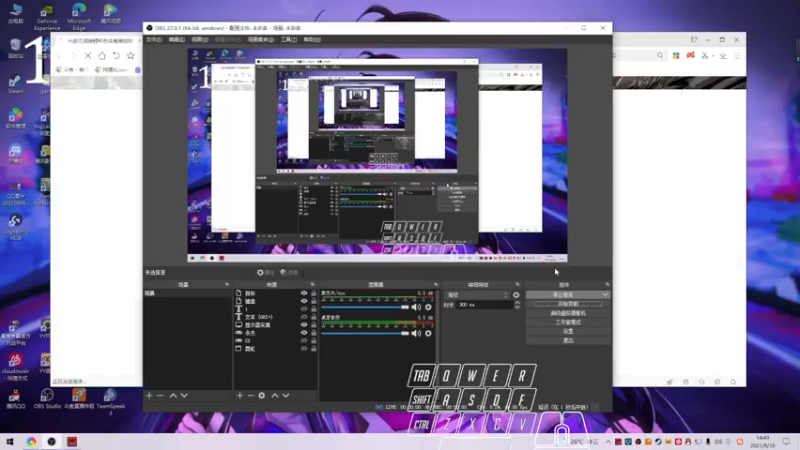This screenshot has width=800, height=450.
Task: Click the 300 ms duration input field
Action: click(x=485, y=305)
